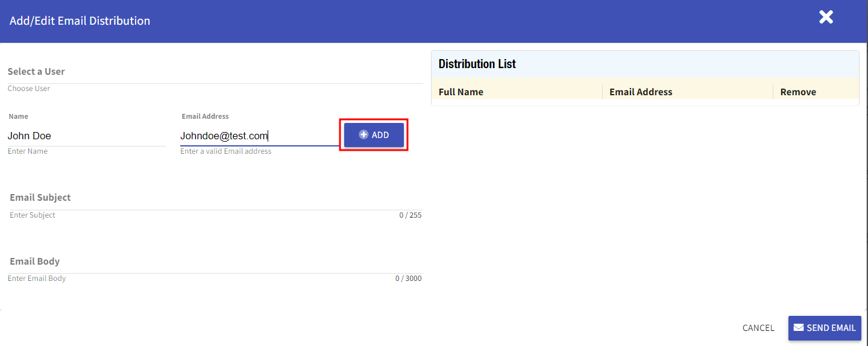Image resolution: width=868 pixels, height=346 pixels.
Task: Click the Choose User helper text
Action: (29, 89)
